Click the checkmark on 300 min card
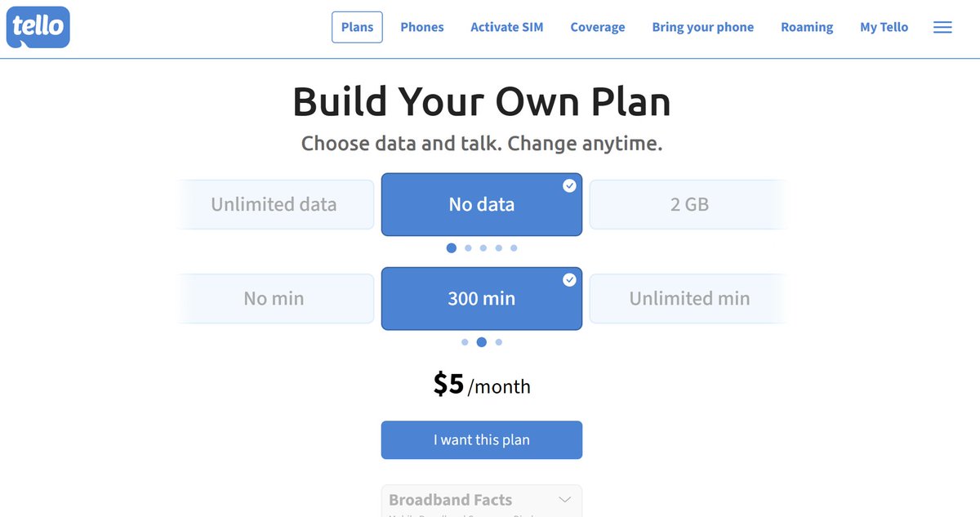This screenshot has width=980, height=517. 569,279
